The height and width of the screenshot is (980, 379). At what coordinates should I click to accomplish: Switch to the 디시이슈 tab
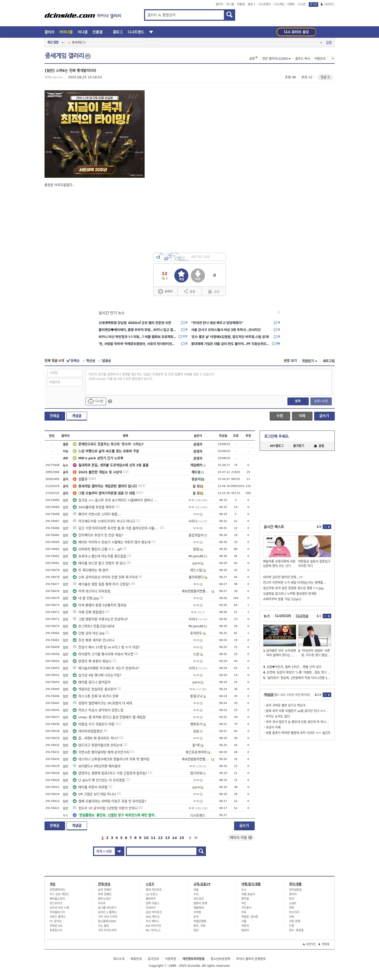(302, 616)
